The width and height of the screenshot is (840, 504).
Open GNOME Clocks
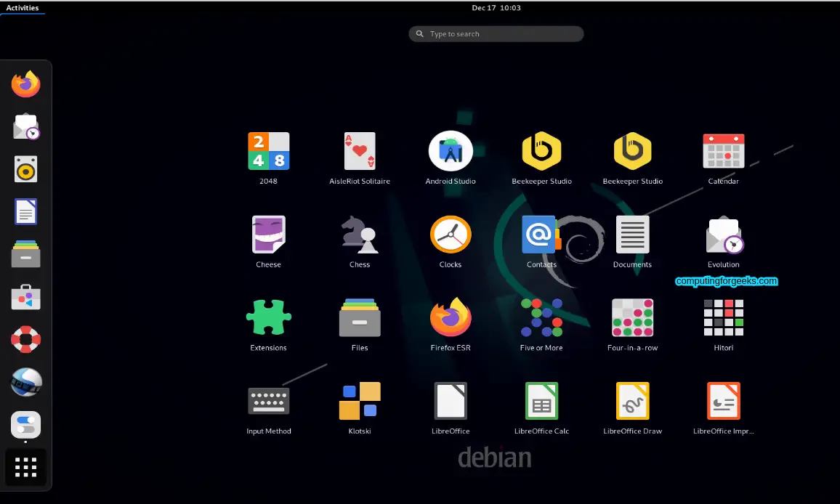(x=451, y=235)
